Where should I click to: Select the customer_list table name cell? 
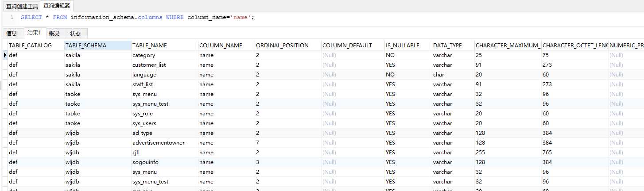(149, 65)
